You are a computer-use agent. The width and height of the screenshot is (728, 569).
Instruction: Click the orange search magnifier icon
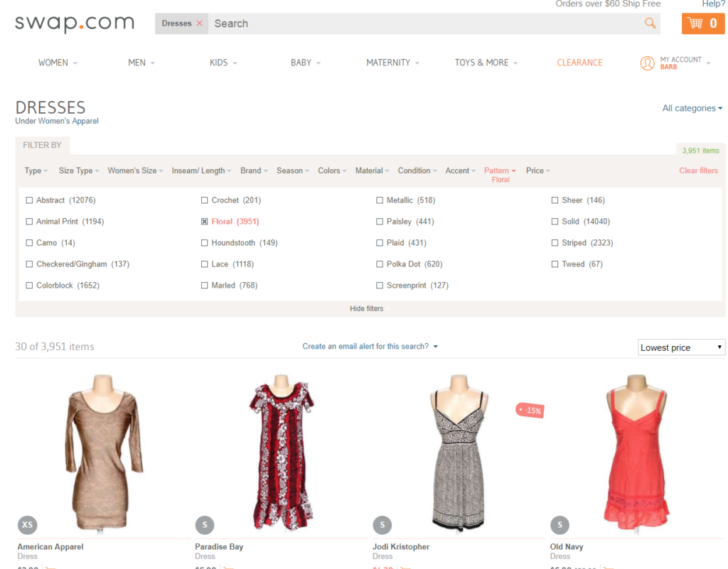[650, 23]
